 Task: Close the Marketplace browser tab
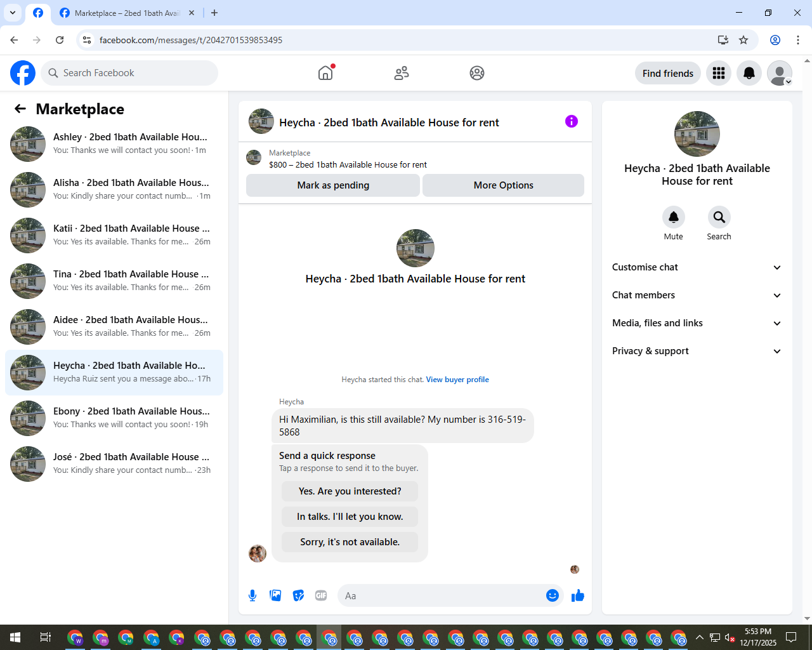pyautogui.click(x=192, y=13)
